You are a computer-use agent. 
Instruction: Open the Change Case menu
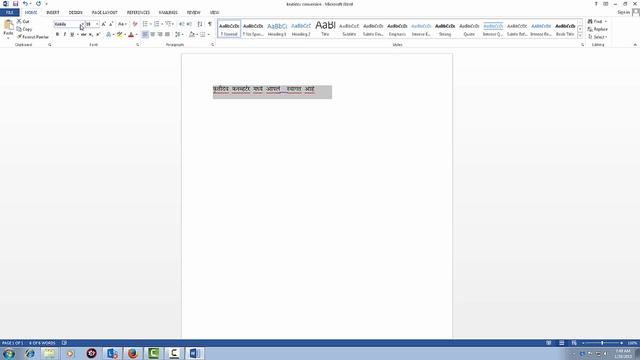[122, 24]
